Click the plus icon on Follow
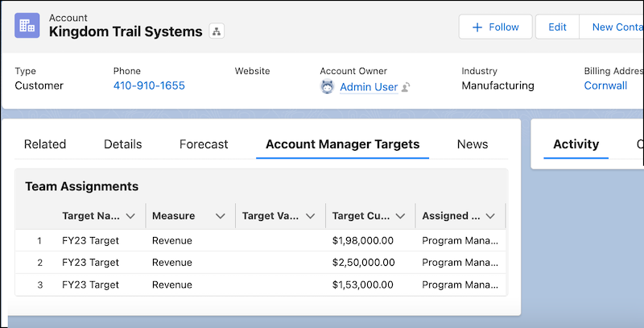The height and width of the screenshot is (328, 644). coord(477,27)
